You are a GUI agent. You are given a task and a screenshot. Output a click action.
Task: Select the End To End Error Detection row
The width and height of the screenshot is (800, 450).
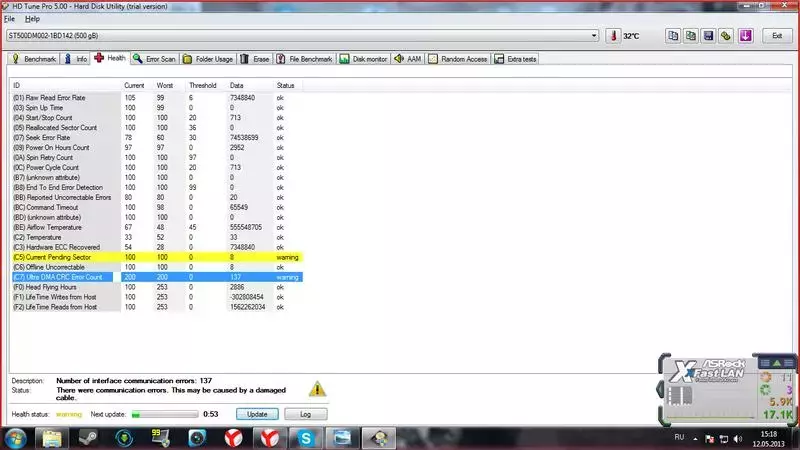tap(157, 187)
